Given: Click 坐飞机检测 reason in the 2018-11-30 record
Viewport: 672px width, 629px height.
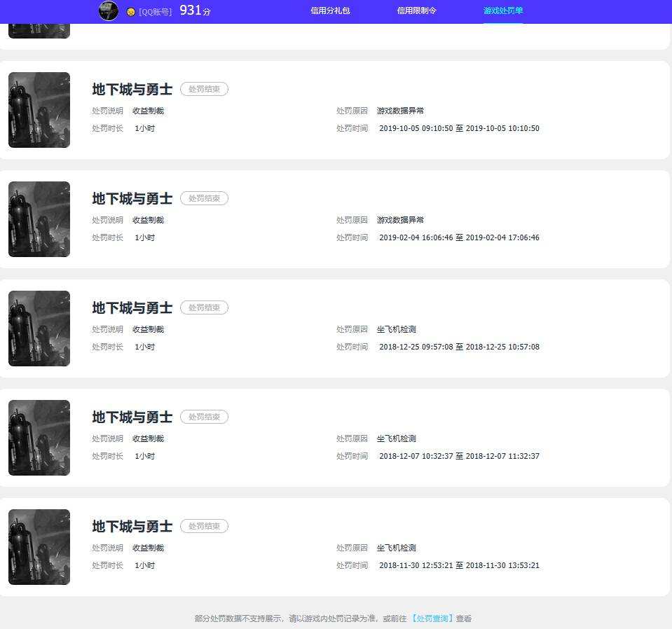Looking at the screenshot, I should (397, 548).
